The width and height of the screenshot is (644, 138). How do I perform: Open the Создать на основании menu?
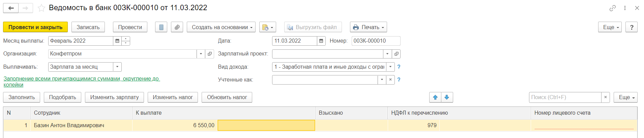221,27
